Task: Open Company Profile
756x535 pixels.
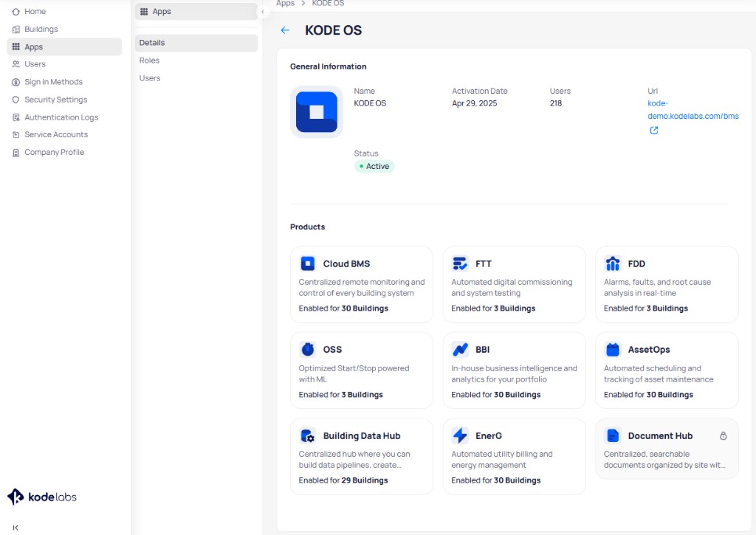Action: pos(64,153)
